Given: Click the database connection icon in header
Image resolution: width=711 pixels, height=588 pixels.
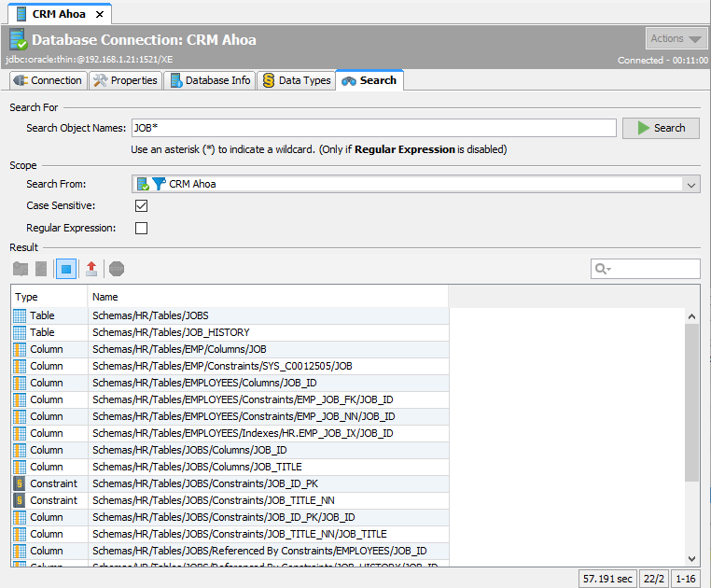Looking at the screenshot, I should (x=18, y=39).
